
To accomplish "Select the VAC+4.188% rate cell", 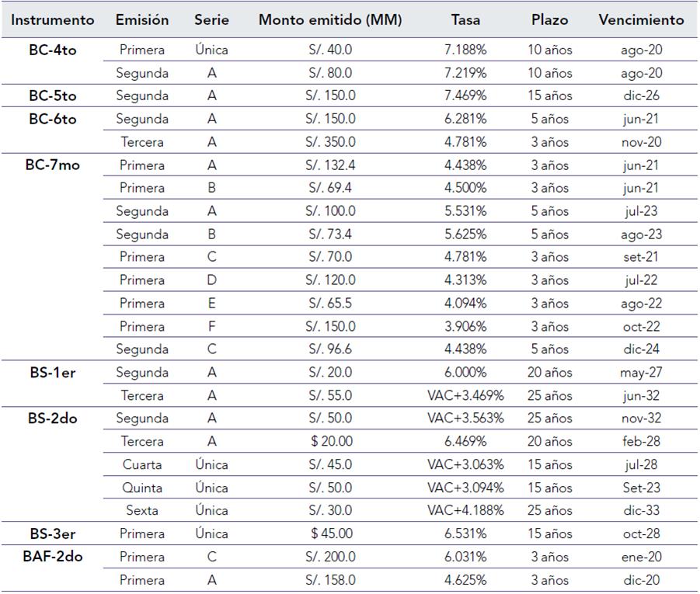I will coord(465,511).
